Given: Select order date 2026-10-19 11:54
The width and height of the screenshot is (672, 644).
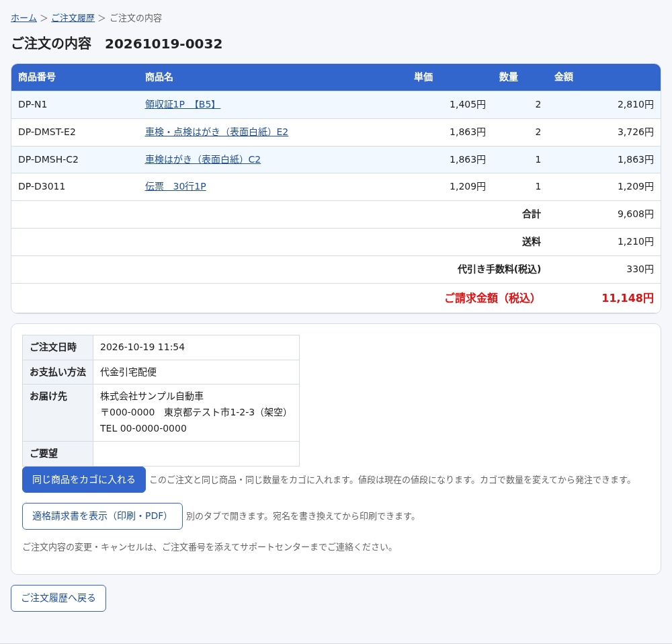Looking at the screenshot, I should tap(142, 347).
